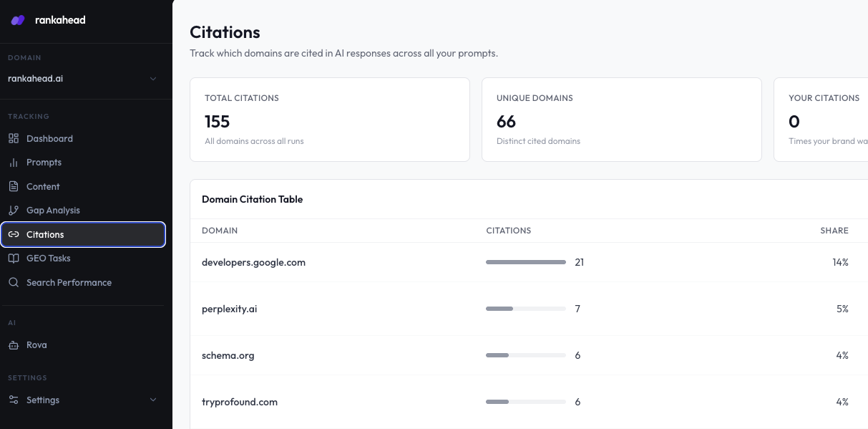
Task: Open the perplexity.ai domain row
Action: [529, 309]
